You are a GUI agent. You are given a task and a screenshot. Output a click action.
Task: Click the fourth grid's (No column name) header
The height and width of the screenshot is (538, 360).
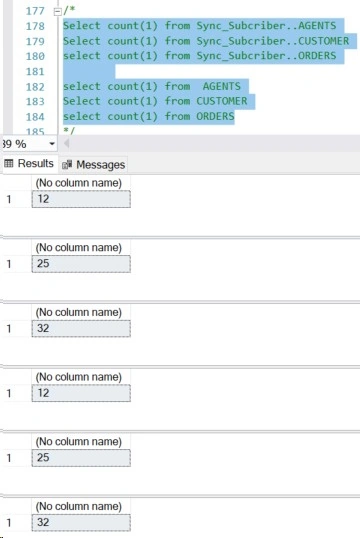point(79,377)
